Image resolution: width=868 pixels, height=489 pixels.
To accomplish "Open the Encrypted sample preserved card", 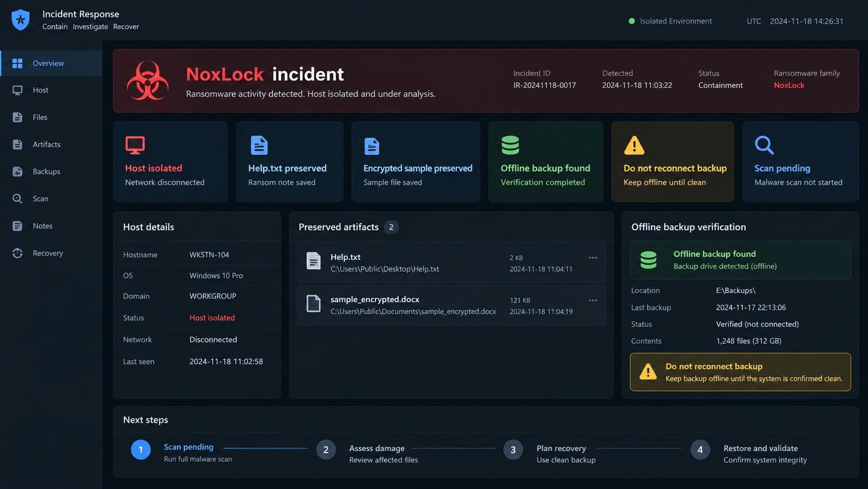I will 416,162.
